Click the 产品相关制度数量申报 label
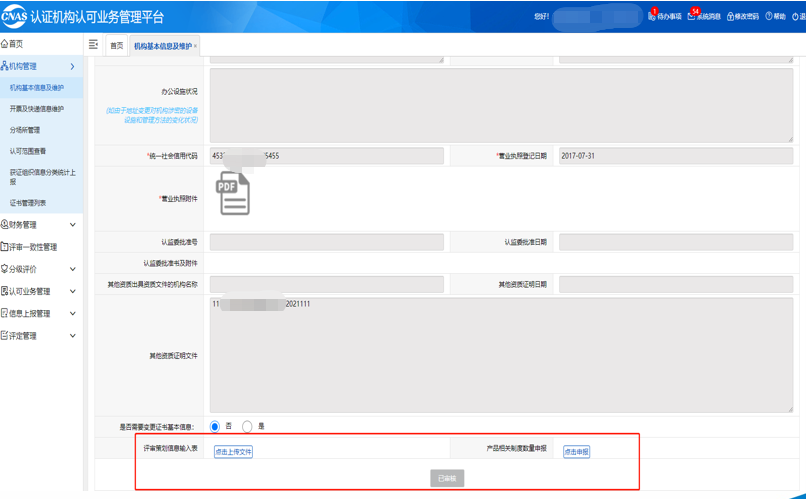The width and height of the screenshot is (806, 499). pyautogui.click(x=516, y=449)
